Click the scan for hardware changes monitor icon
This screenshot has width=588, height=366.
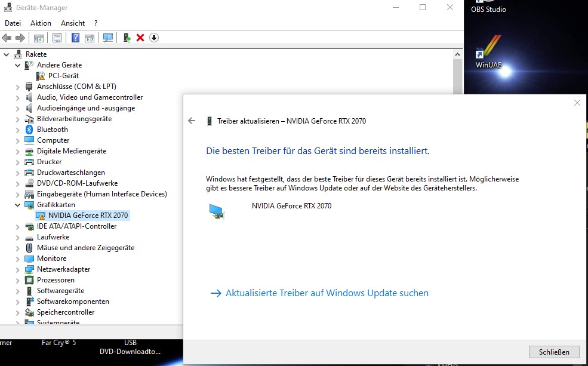coord(108,38)
